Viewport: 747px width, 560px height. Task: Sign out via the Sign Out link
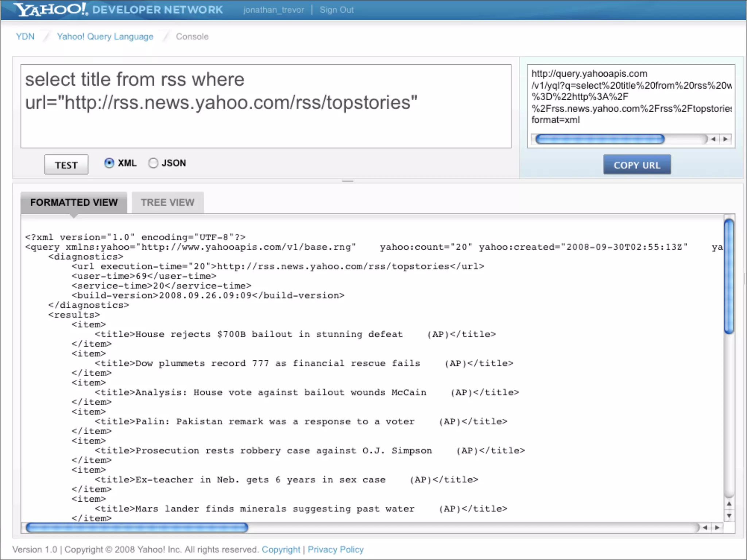[x=337, y=10]
